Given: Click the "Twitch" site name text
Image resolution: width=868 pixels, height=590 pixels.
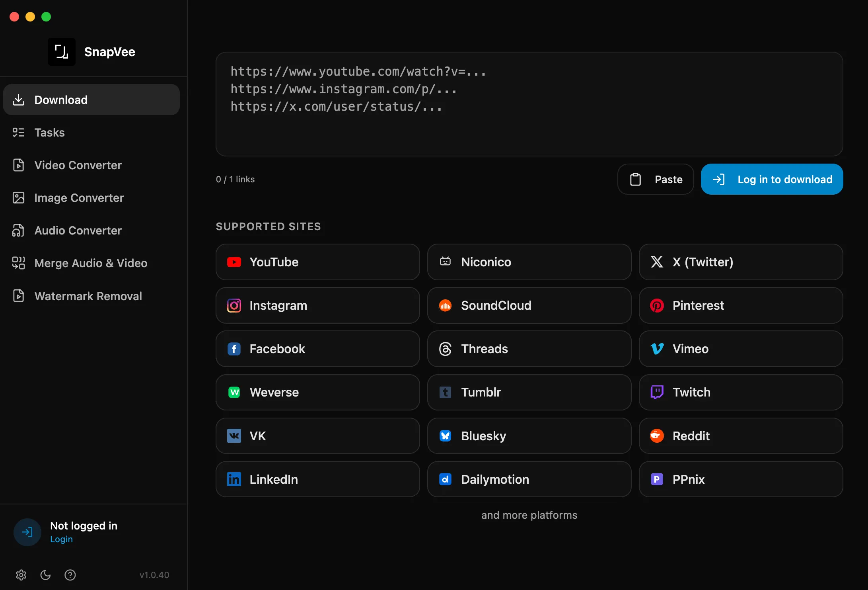Looking at the screenshot, I should click(691, 392).
